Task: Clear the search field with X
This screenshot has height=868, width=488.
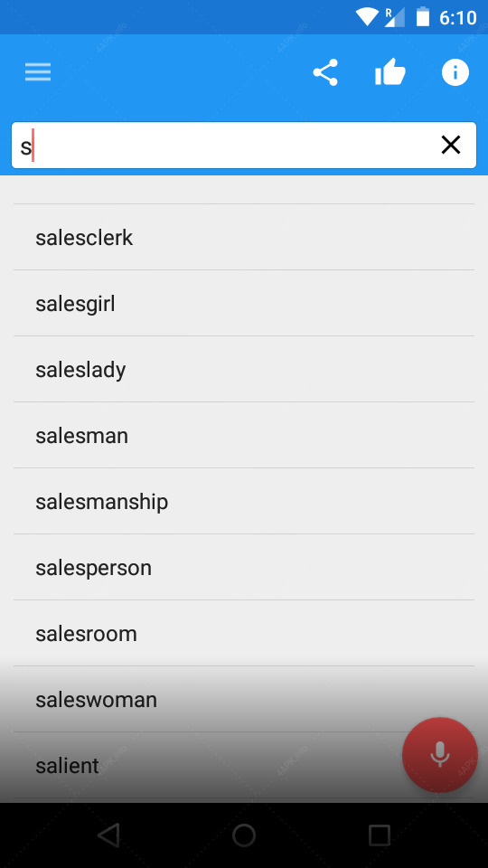Action: click(x=450, y=145)
